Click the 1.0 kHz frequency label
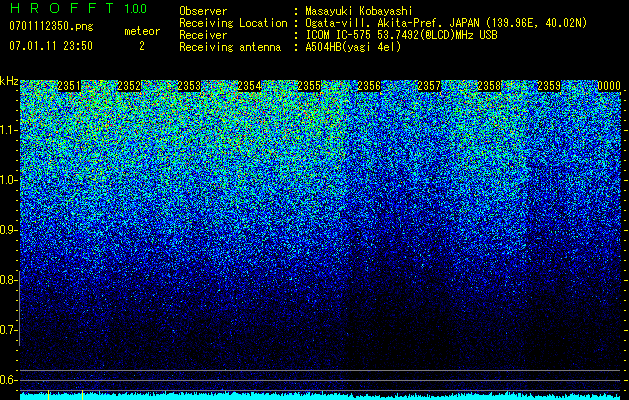 coord(8,180)
